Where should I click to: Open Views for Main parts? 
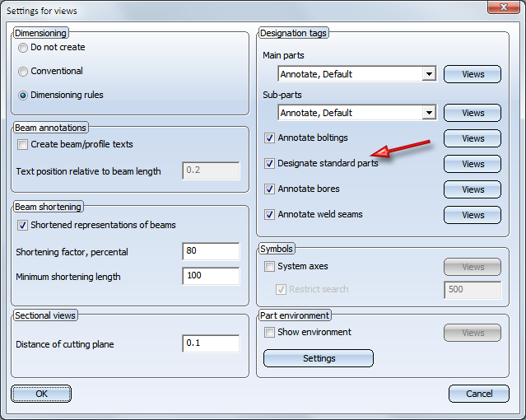pos(472,74)
